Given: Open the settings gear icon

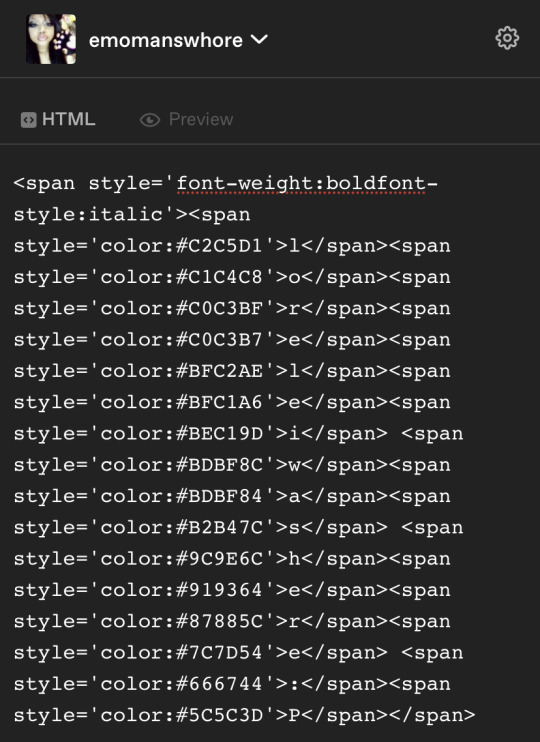Looking at the screenshot, I should (x=507, y=38).
